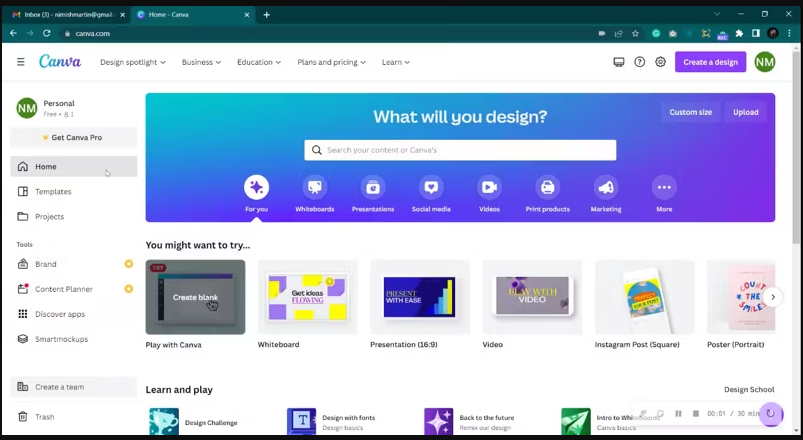Open the browser Extensions puzzle icon
This screenshot has width=803, height=440.
pyautogui.click(x=739, y=33)
